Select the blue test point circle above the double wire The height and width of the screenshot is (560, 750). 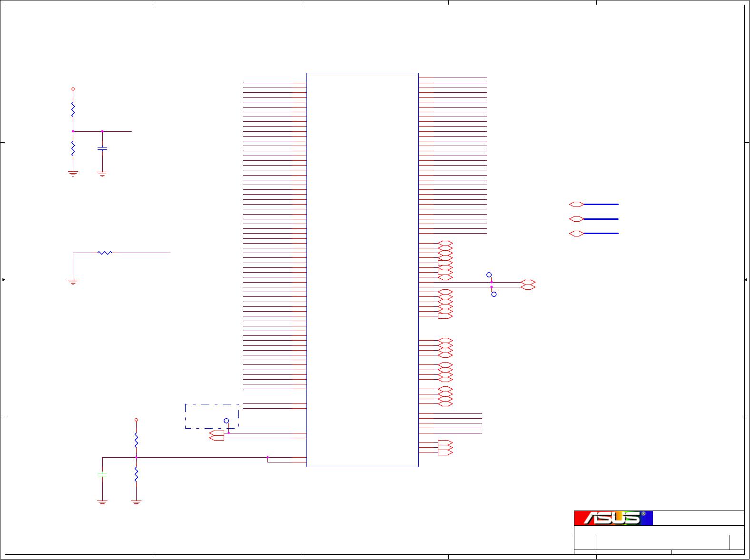click(x=489, y=275)
